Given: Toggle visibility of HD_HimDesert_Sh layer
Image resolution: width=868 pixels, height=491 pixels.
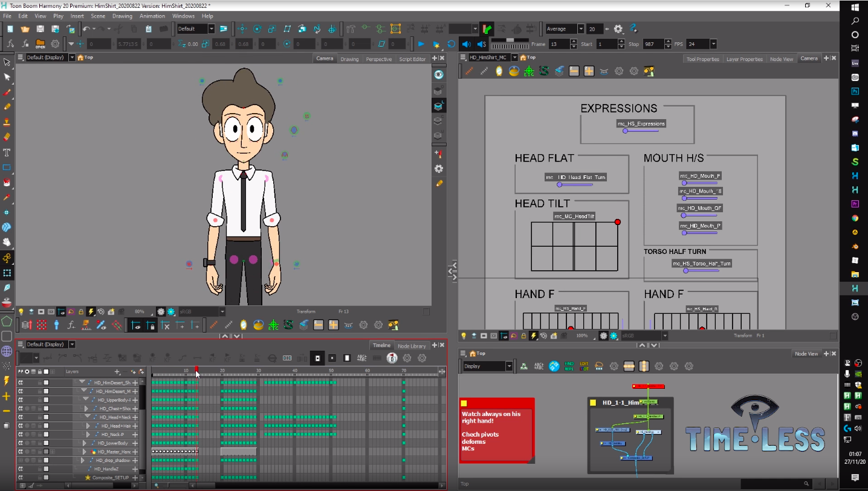Looking at the screenshot, I should click(x=21, y=383).
